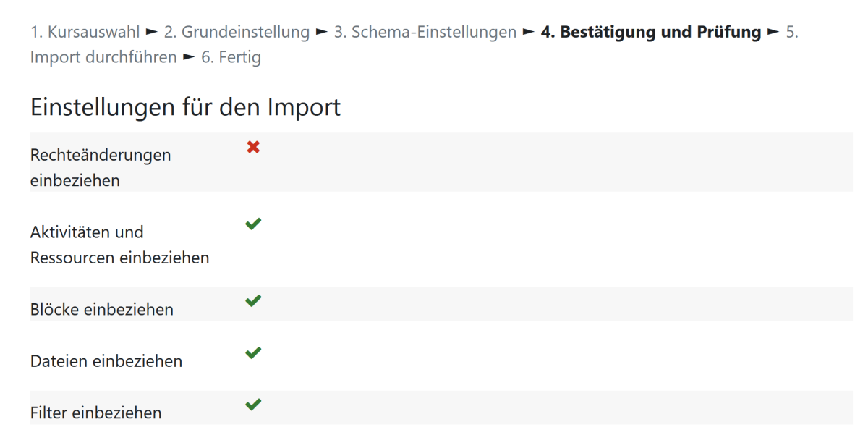This screenshot has height=435, width=868.
Task: Click step 5. Import durchführen
Action: tap(103, 56)
